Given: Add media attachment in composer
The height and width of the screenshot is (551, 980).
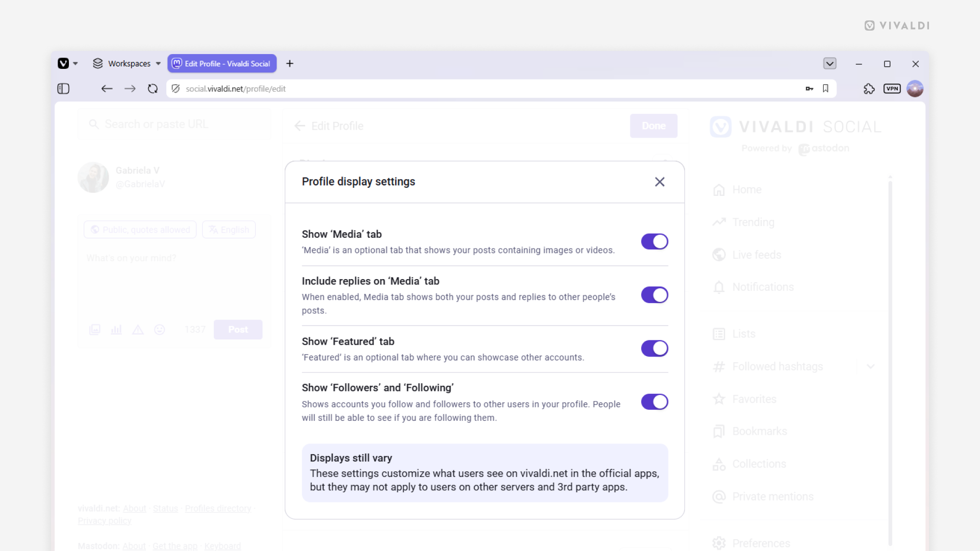Looking at the screenshot, I should (95, 330).
